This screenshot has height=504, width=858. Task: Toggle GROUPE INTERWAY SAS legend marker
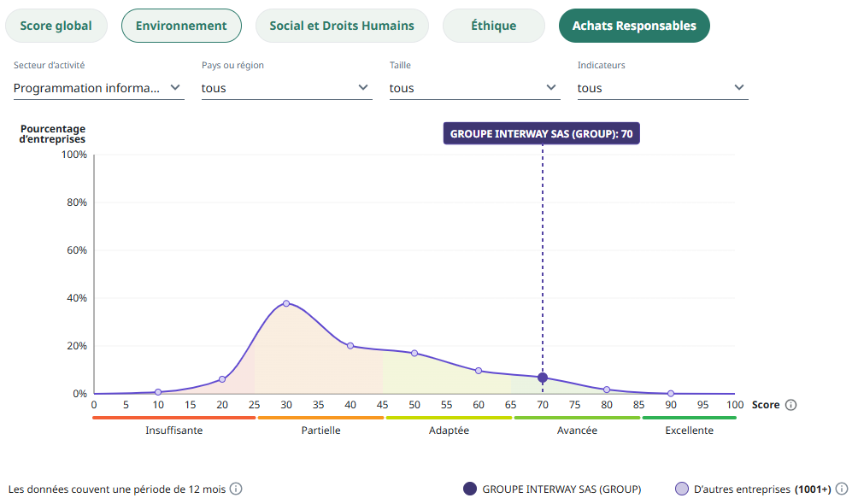[x=469, y=489]
